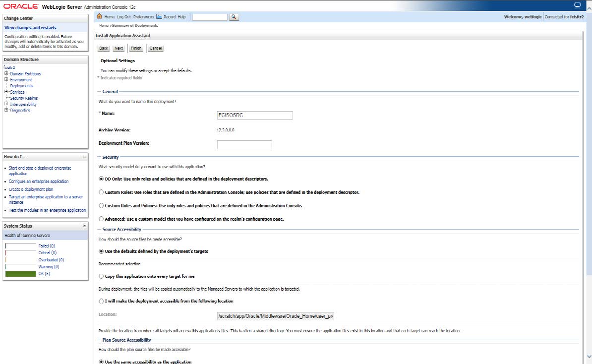Click Home breadcrumb link
This screenshot has height=364, width=592.
pyautogui.click(x=104, y=25)
